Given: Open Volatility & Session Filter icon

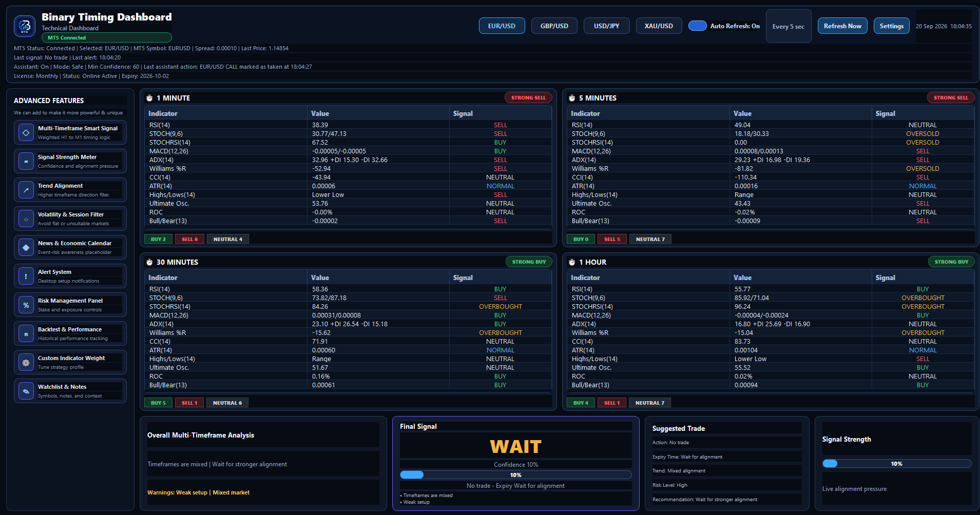Looking at the screenshot, I should (x=26, y=219).
